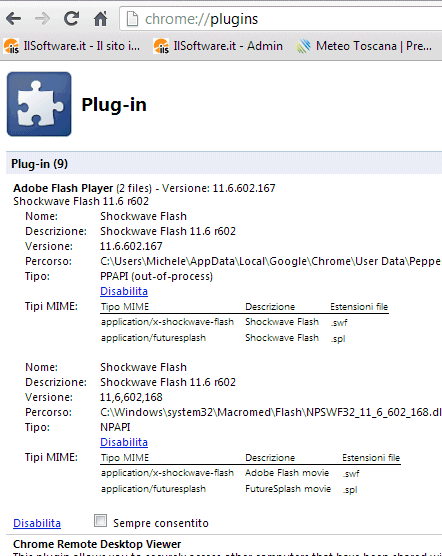Disable the NPAPI Shockwave Flash plugin
The width and height of the screenshot is (442, 556).
coord(124,442)
